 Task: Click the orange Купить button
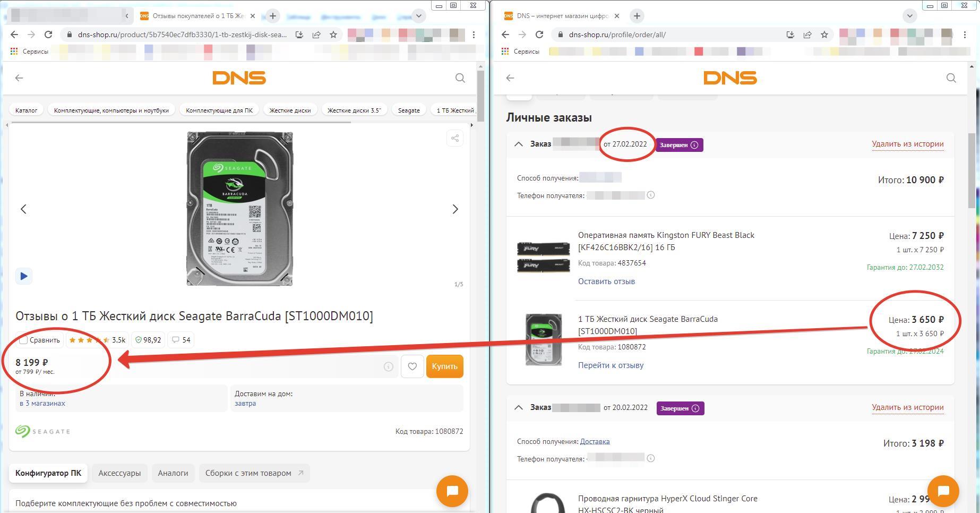coord(445,366)
